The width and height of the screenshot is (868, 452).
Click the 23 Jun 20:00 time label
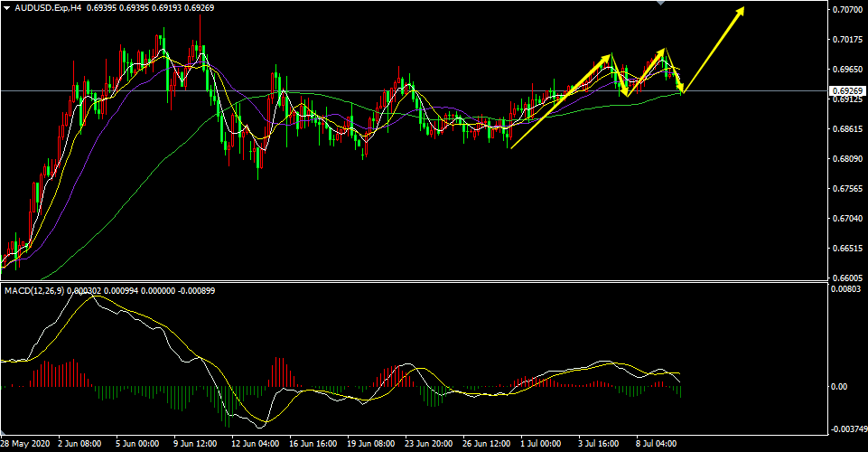[429, 444]
